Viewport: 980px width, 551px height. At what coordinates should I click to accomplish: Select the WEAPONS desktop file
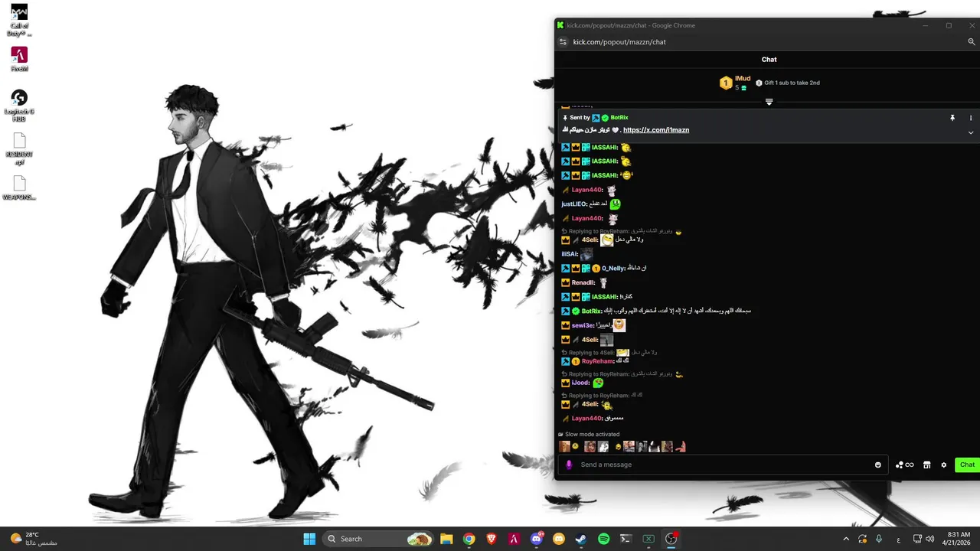pos(19,188)
